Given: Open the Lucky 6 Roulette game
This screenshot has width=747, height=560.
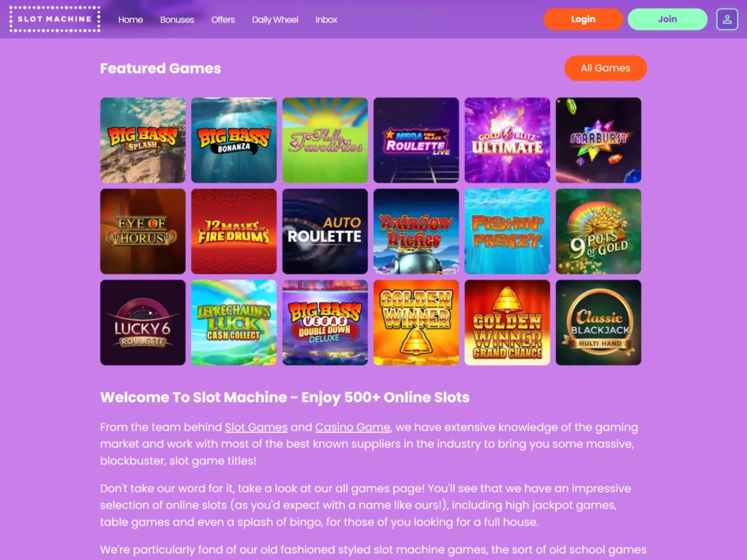Looking at the screenshot, I should pos(143,323).
